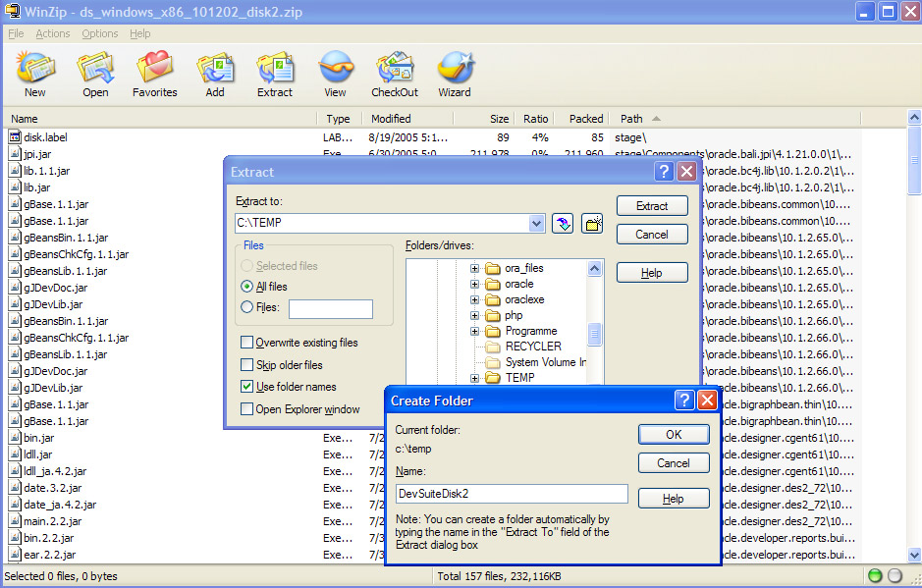Screen dimensions: 922x588
Task: Open the File menu
Action: 16,33
